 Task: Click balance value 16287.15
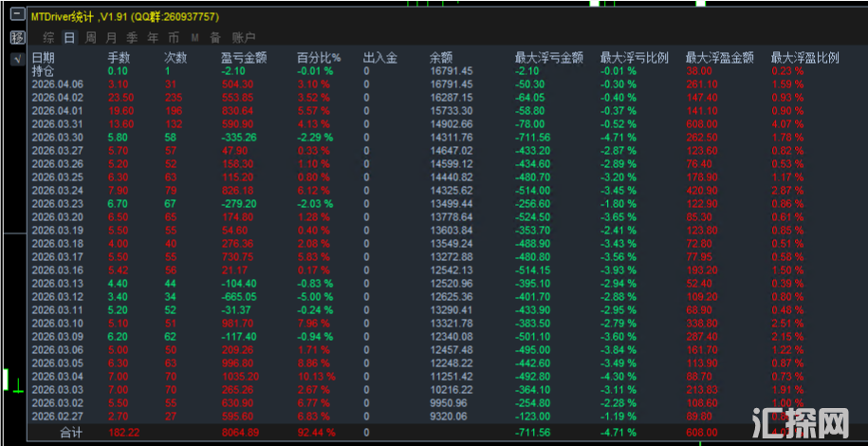[x=452, y=98]
